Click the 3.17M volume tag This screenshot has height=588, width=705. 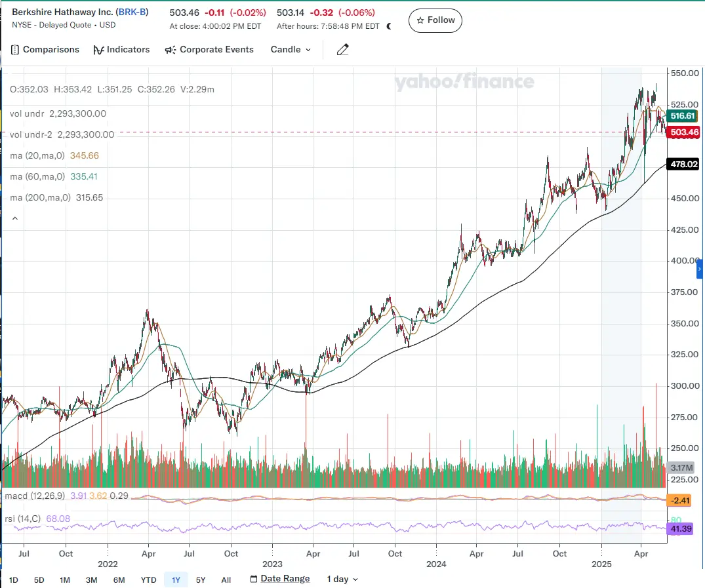point(681,467)
